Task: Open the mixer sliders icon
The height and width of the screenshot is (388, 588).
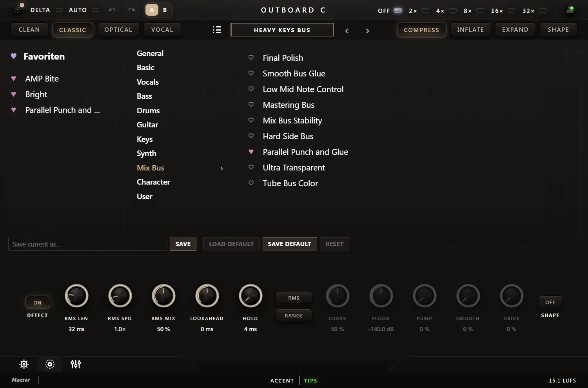Action: pos(76,364)
